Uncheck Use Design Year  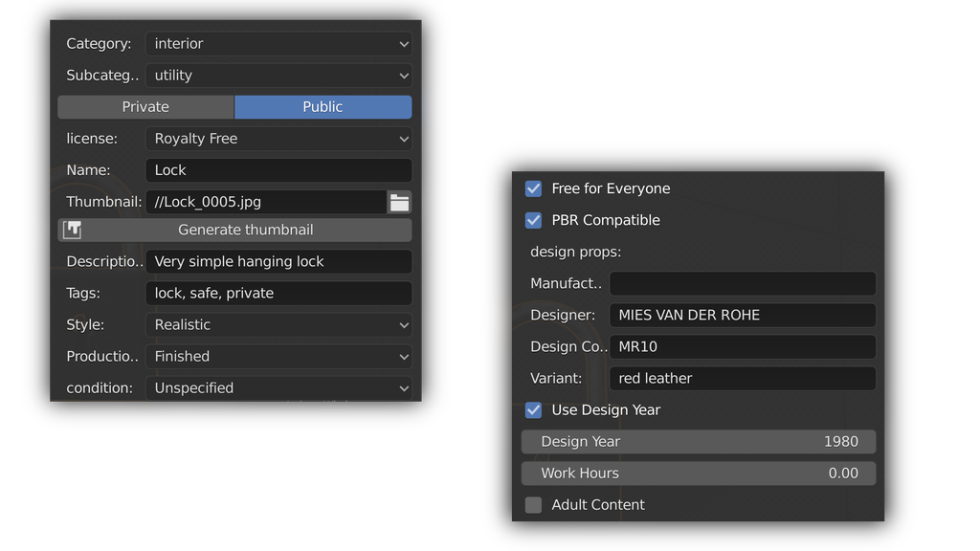(534, 409)
